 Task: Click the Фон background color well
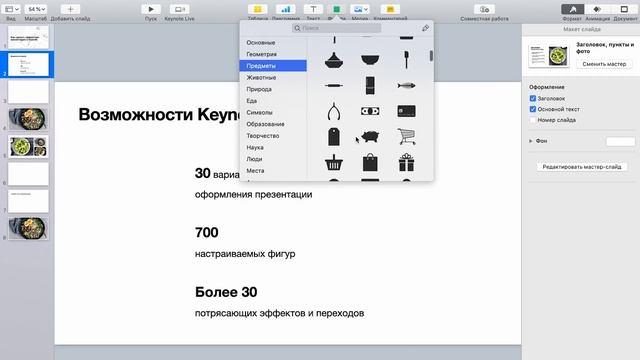coord(620,141)
